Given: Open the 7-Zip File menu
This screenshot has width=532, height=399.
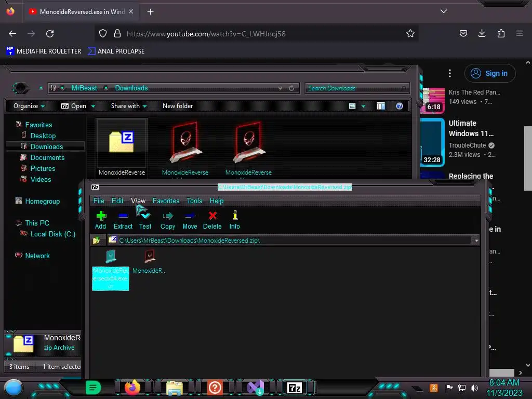Looking at the screenshot, I should point(99,201).
